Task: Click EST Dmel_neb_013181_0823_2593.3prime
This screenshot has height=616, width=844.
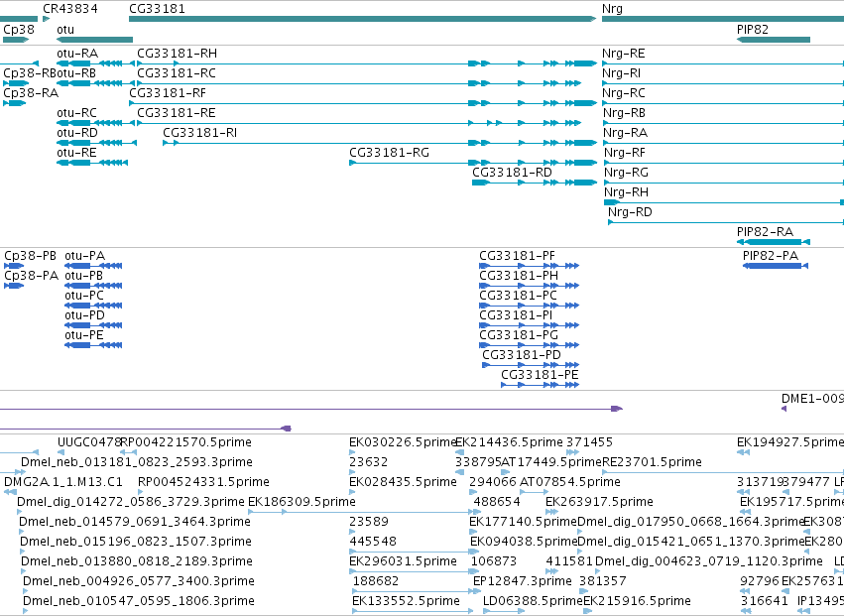Action: 137,462
